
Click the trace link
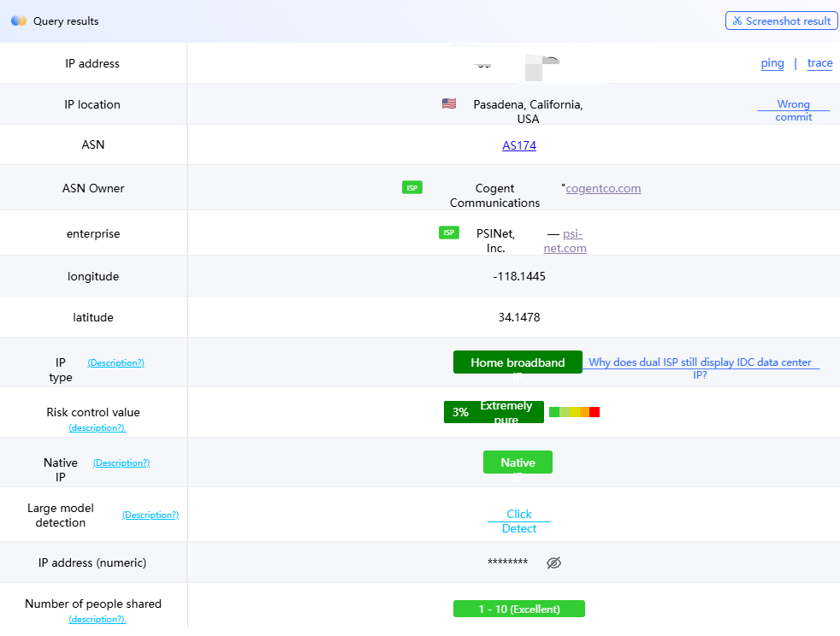(819, 63)
